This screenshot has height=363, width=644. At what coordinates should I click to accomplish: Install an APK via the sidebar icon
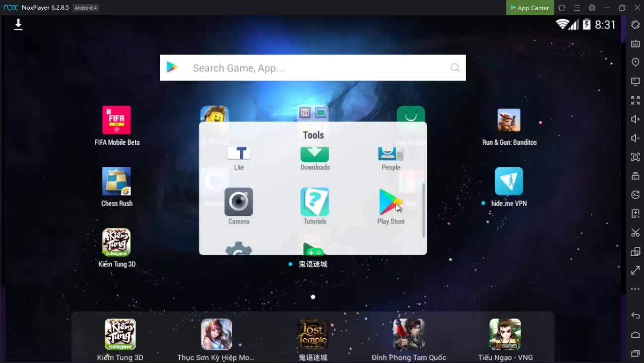tap(635, 214)
